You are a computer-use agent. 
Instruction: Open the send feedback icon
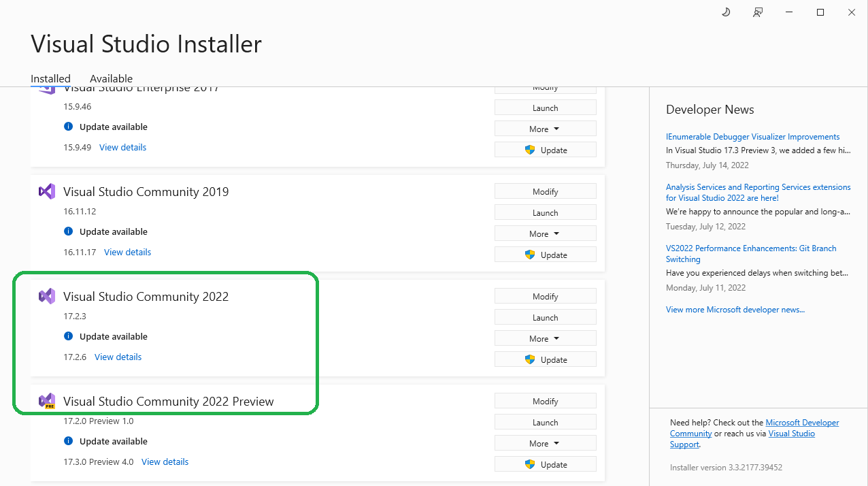[757, 12]
